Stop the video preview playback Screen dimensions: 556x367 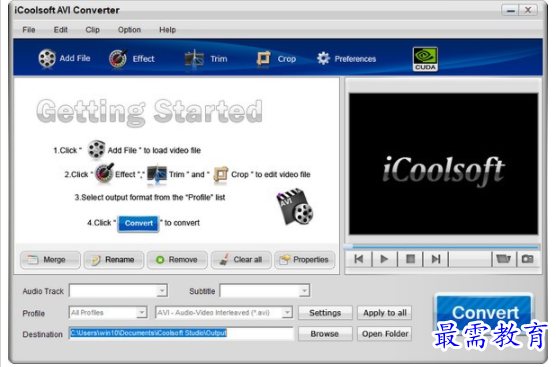[410, 259]
